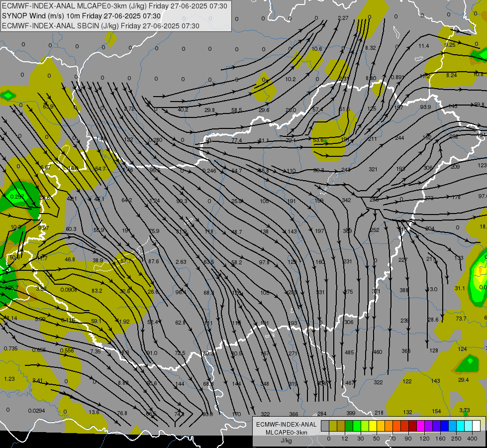Click the map value 40.2
Image resolution: width=487 pixels, height=448 pixels.
pos(183,110)
